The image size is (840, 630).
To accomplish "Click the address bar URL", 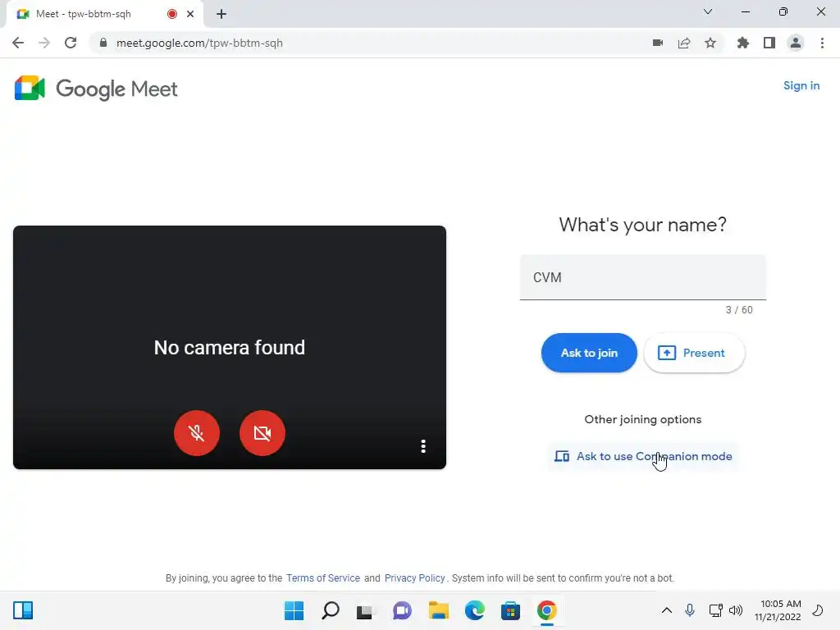I will click(199, 43).
